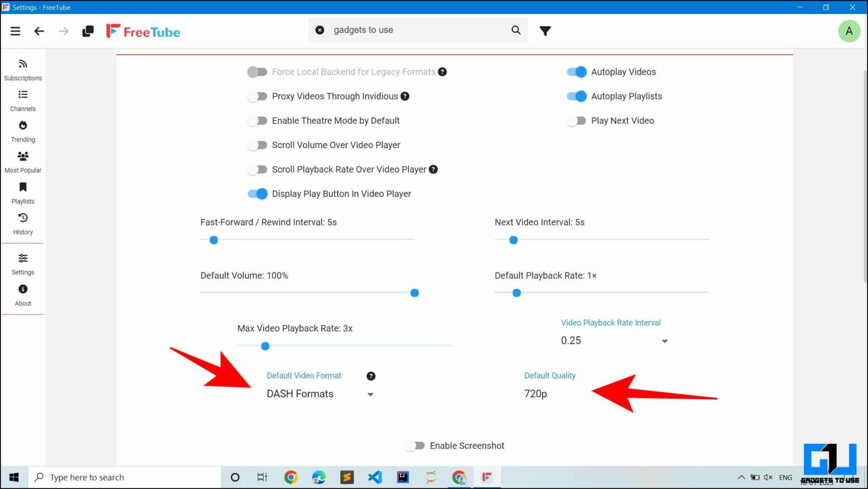Clear the search field text
This screenshot has height=489, width=868.
point(321,30)
